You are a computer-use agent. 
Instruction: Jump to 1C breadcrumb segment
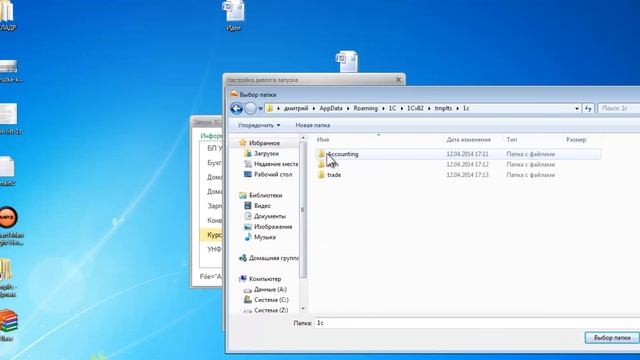[392, 109]
